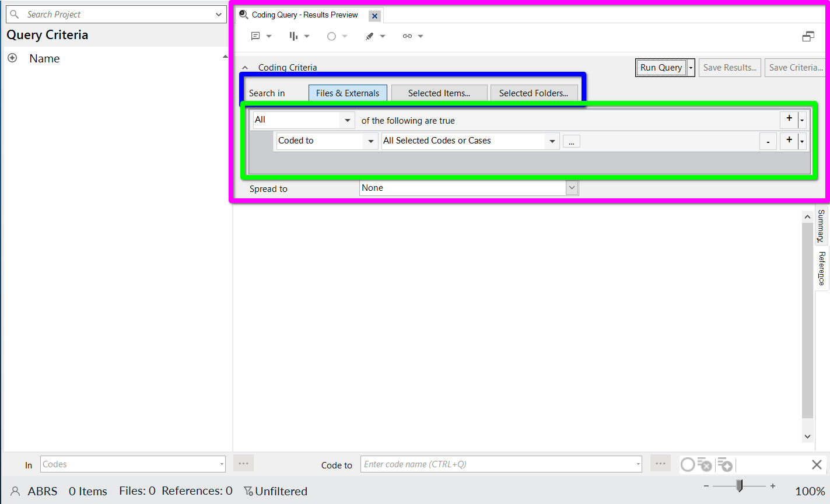Open the Coded to dropdown
Viewport: 830px width, 504px height.
pyautogui.click(x=370, y=141)
